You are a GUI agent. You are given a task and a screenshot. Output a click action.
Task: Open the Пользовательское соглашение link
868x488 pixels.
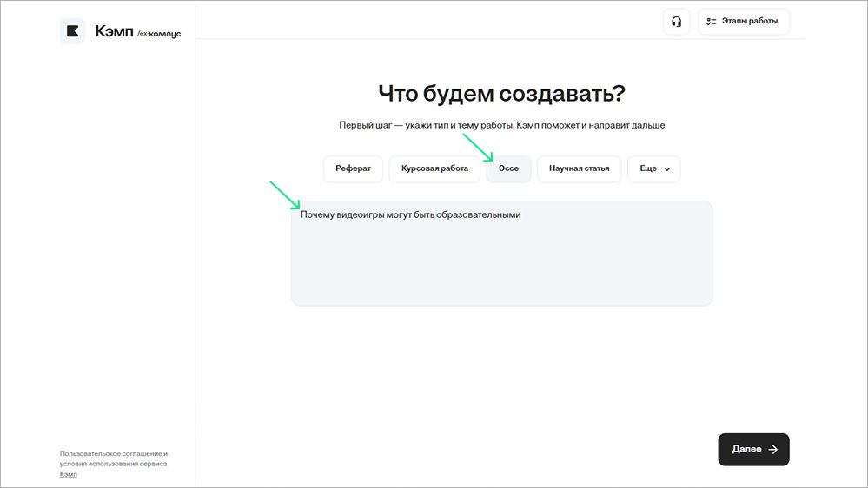pyautogui.click(x=113, y=453)
